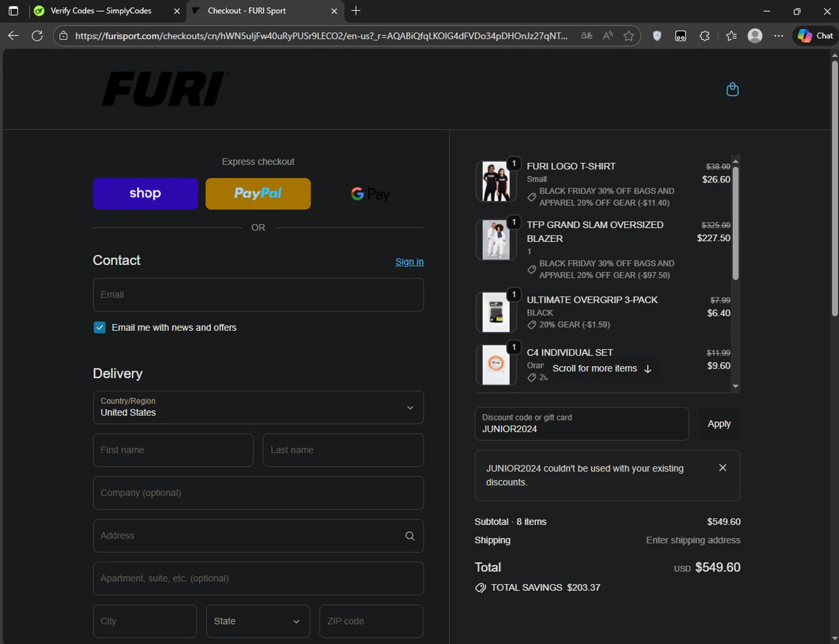Click TFP Grand Slam Blazer thumbnail
Viewport: 839px width, 644px height.
(496, 240)
